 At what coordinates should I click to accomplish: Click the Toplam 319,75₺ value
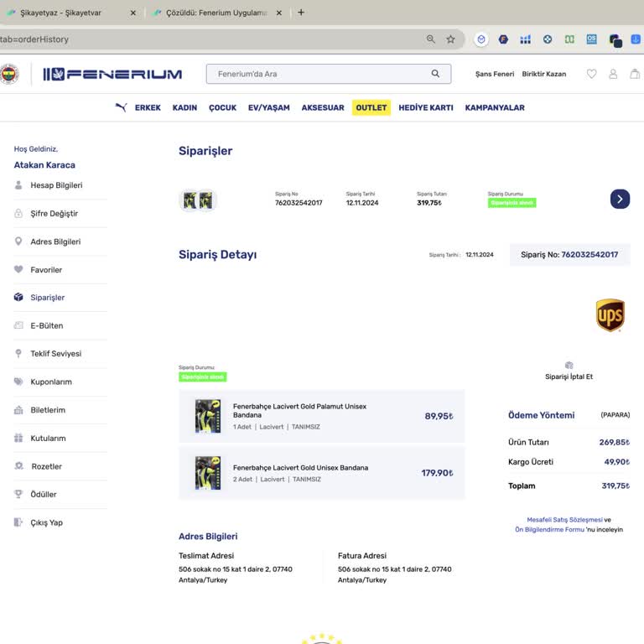(x=615, y=486)
